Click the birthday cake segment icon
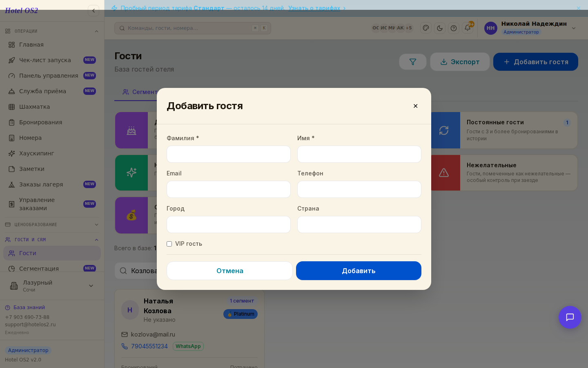This screenshot has height=368, width=588. click(131, 130)
